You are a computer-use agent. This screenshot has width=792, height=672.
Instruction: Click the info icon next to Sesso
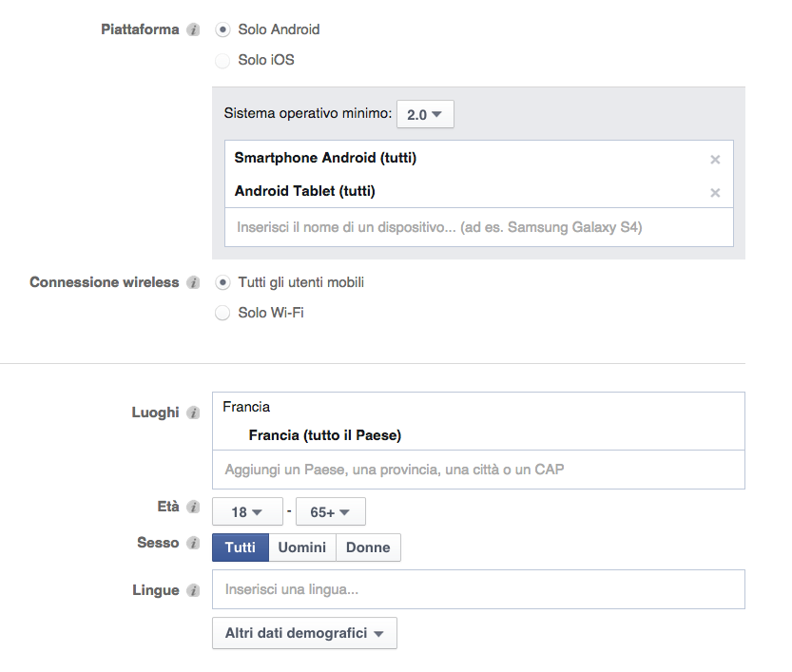194,544
